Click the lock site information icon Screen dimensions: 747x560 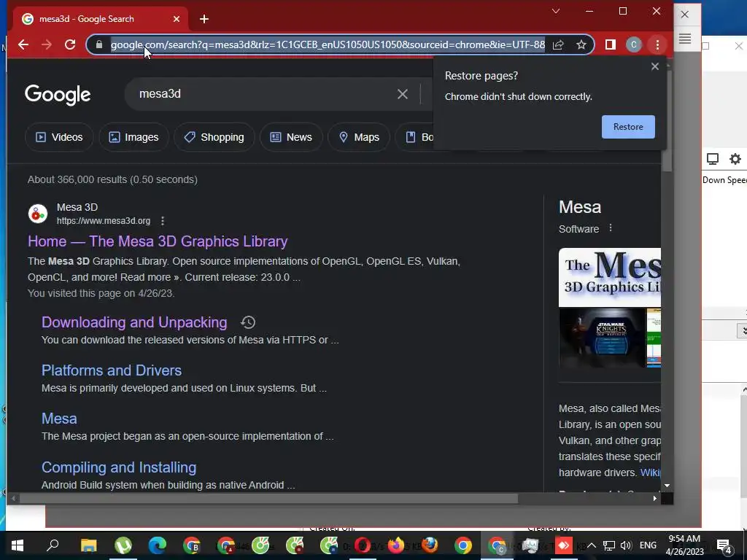coord(99,44)
